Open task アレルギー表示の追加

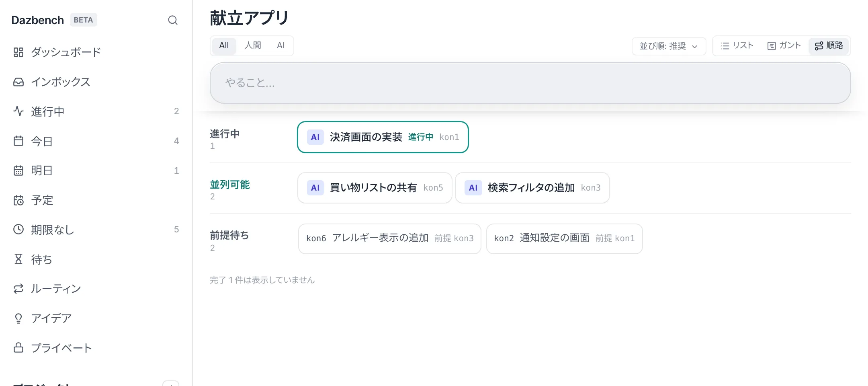[389, 238]
